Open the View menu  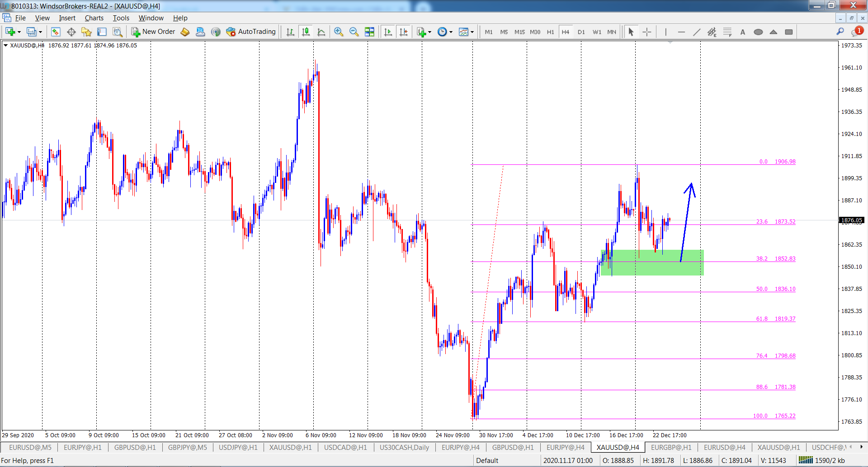42,18
